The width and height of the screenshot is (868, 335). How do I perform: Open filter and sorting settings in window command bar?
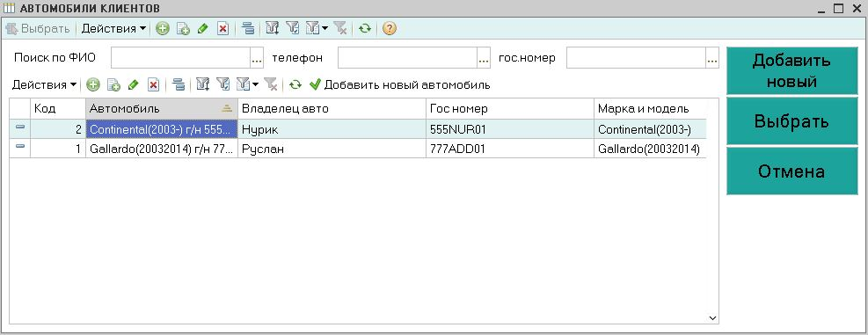272,29
